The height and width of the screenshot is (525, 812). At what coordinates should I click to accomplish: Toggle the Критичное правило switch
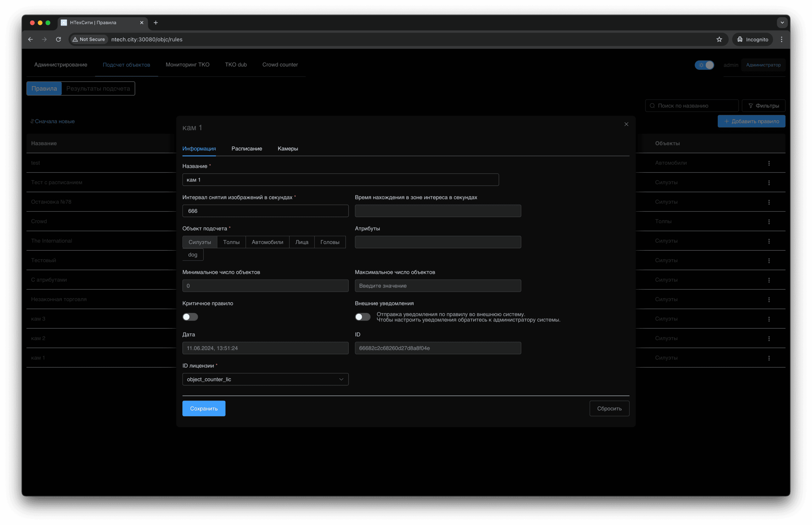coord(190,317)
